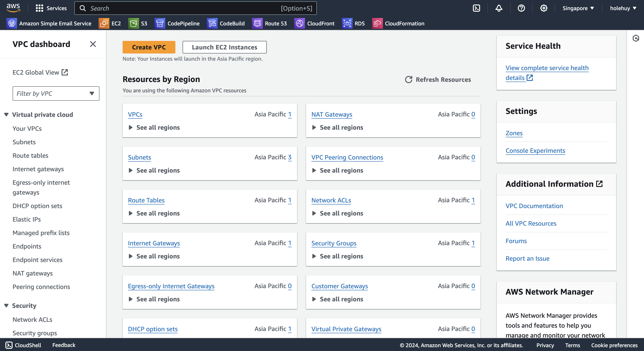Image resolution: width=644 pixels, height=351 pixels.
Task: Open the CloudFront shortcut
Action: 314,24
